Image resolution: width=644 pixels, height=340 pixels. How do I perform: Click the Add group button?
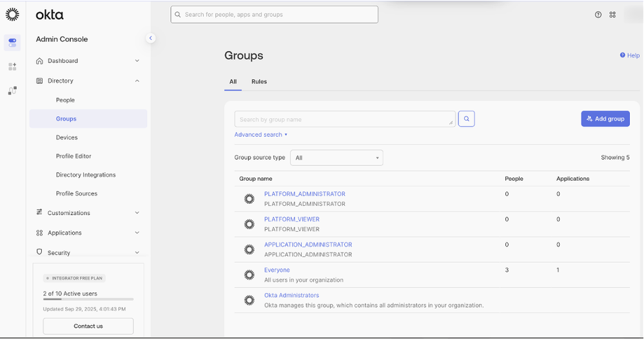tap(605, 119)
